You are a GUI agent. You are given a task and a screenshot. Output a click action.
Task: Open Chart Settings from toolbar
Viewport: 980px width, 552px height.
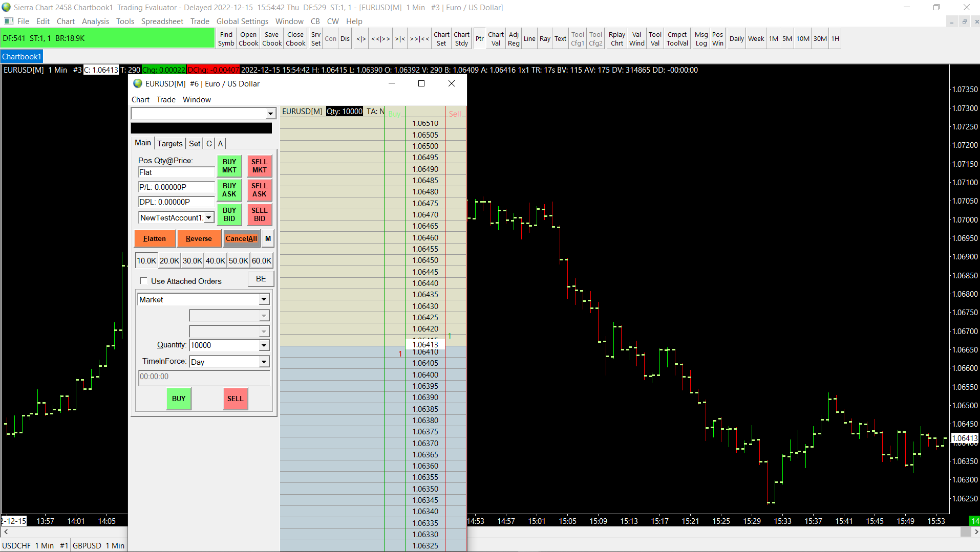(x=441, y=39)
